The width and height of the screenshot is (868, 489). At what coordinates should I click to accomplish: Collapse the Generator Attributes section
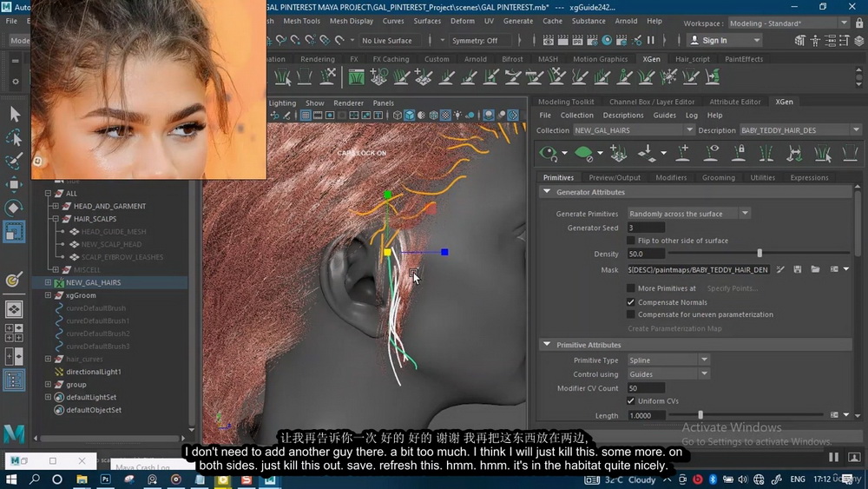pyautogui.click(x=547, y=192)
